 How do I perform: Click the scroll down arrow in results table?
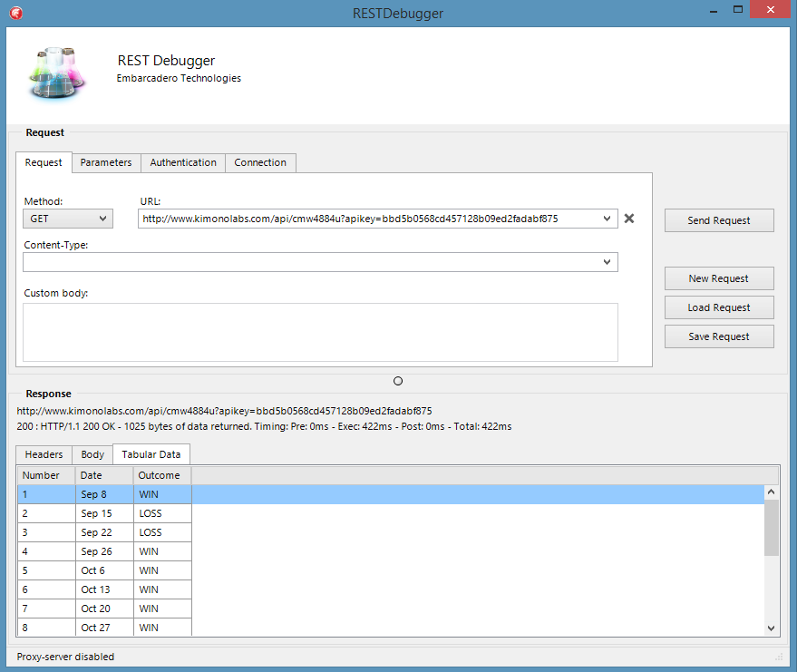772,628
